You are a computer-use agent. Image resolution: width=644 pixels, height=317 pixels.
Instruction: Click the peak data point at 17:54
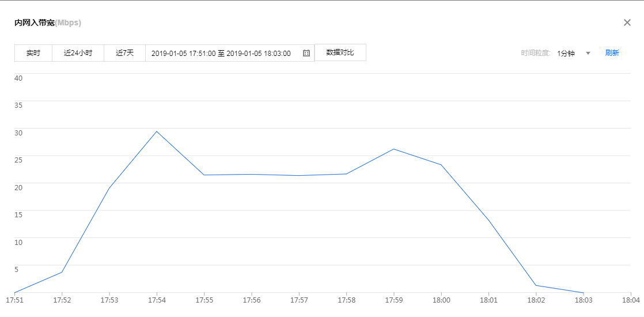pos(157,131)
